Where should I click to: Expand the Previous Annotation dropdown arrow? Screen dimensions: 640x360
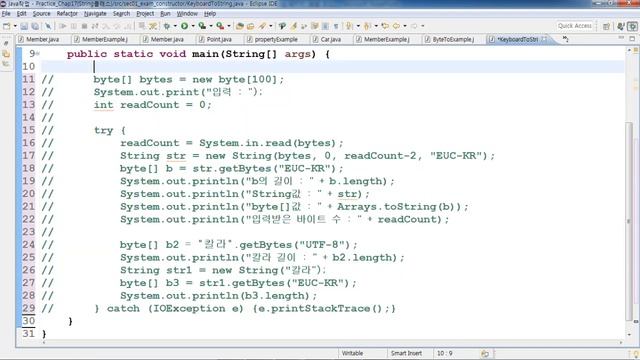click(376, 26)
